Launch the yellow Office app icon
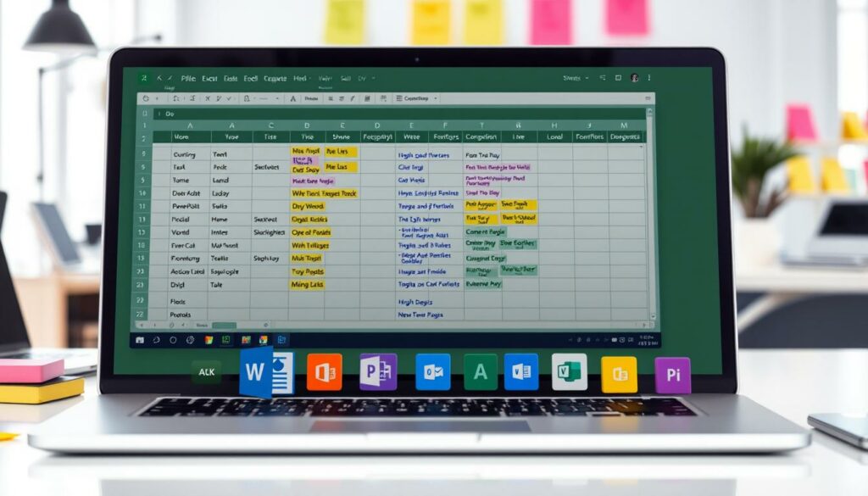Screen dimensions: 868x496 tap(619, 375)
